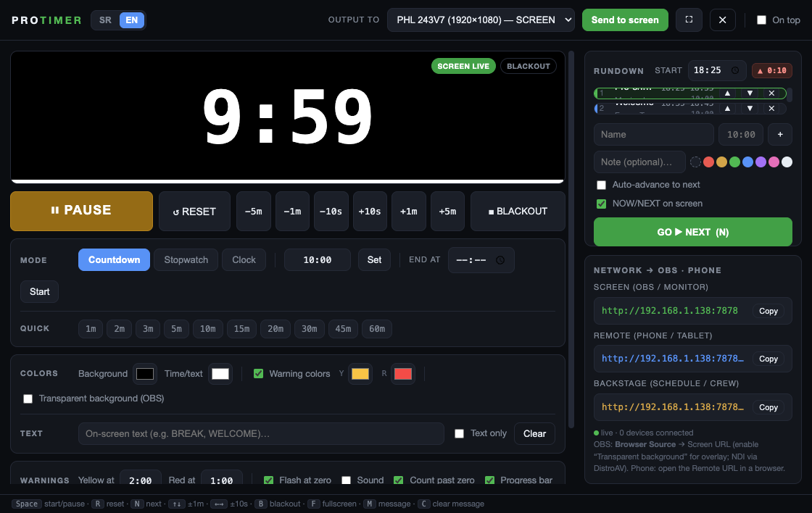The width and height of the screenshot is (812, 513).
Task: Select Clock mode
Action: tap(244, 260)
